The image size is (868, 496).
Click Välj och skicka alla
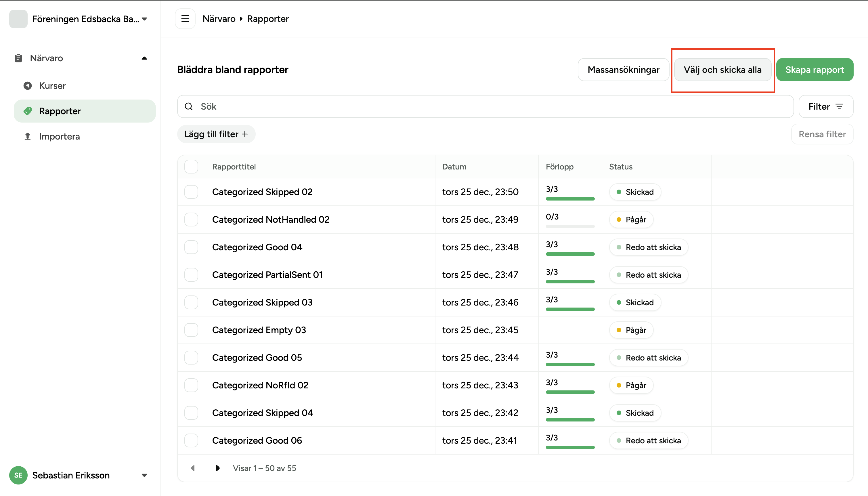(x=722, y=70)
